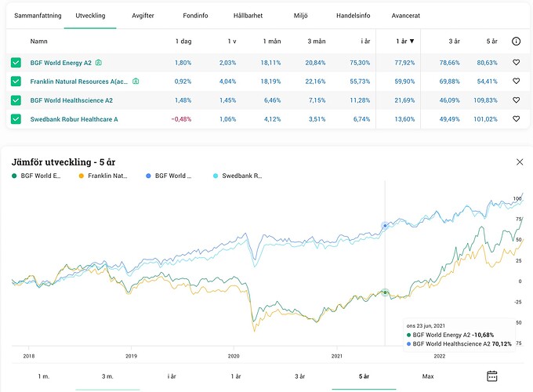Sort table by 1 mån column

click(x=272, y=41)
